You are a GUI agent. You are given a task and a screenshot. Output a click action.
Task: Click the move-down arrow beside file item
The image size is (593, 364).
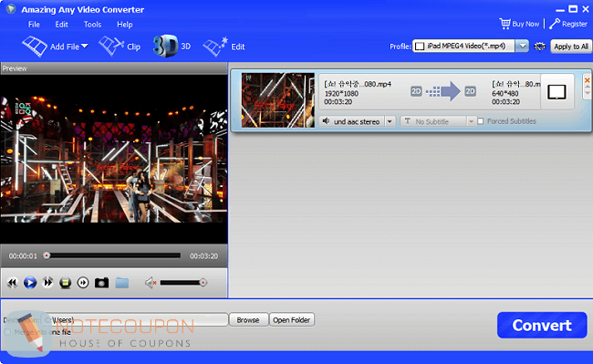click(x=587, y=93)
